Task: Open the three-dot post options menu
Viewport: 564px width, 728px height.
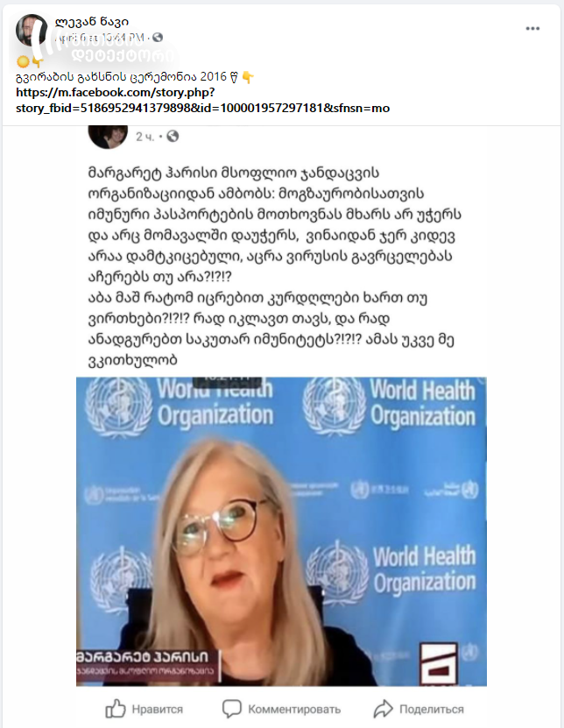Action: pyautogui.click(x=532, y=29)
